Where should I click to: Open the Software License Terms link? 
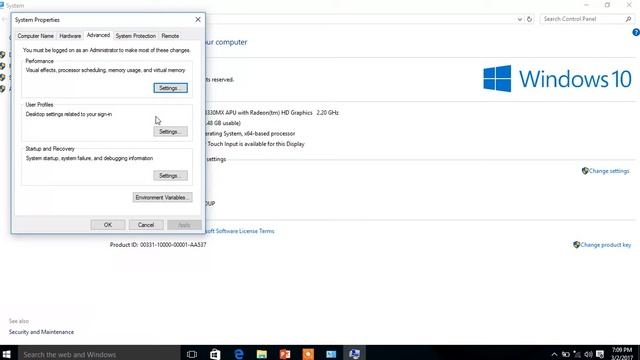pos(240,231)
